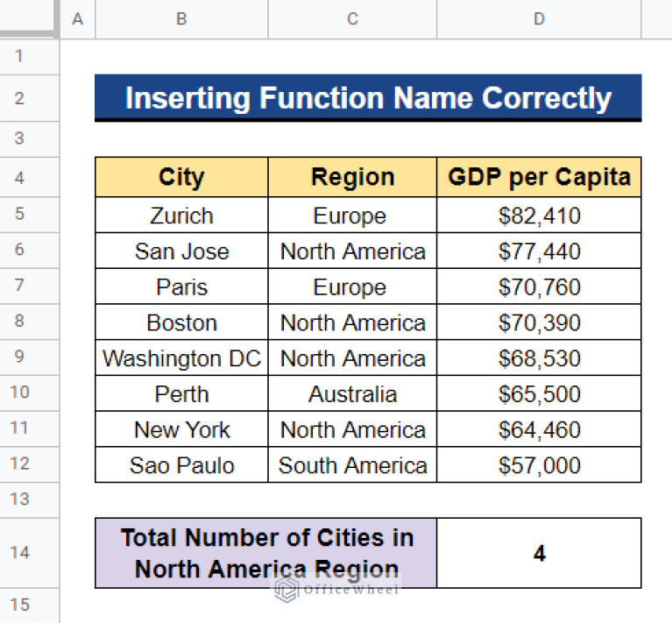Click the 'Region' header cell
Screen dimensions: 672x623
352,177
